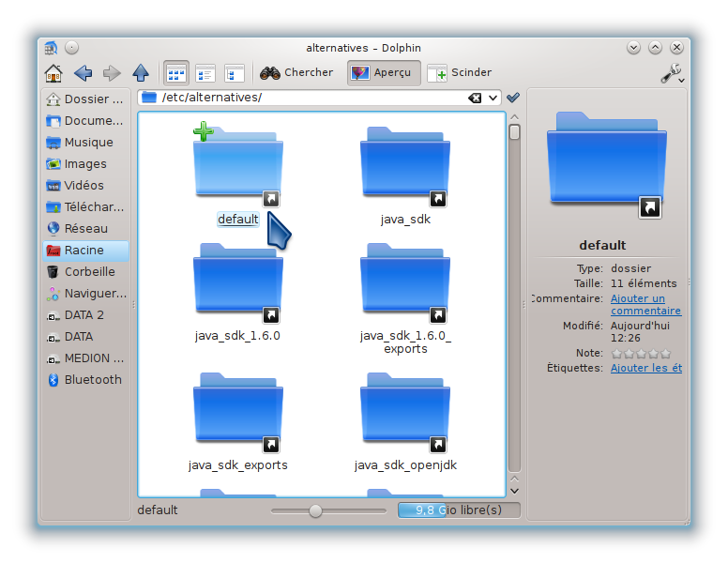Viewport: 728px width, 563px height.
Task: Open MEDION drive in sidebar
Action: [x=85, y=358]
